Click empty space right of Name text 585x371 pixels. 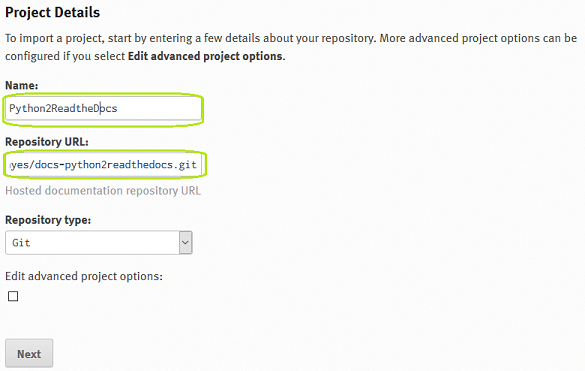[x=159, y=109]
